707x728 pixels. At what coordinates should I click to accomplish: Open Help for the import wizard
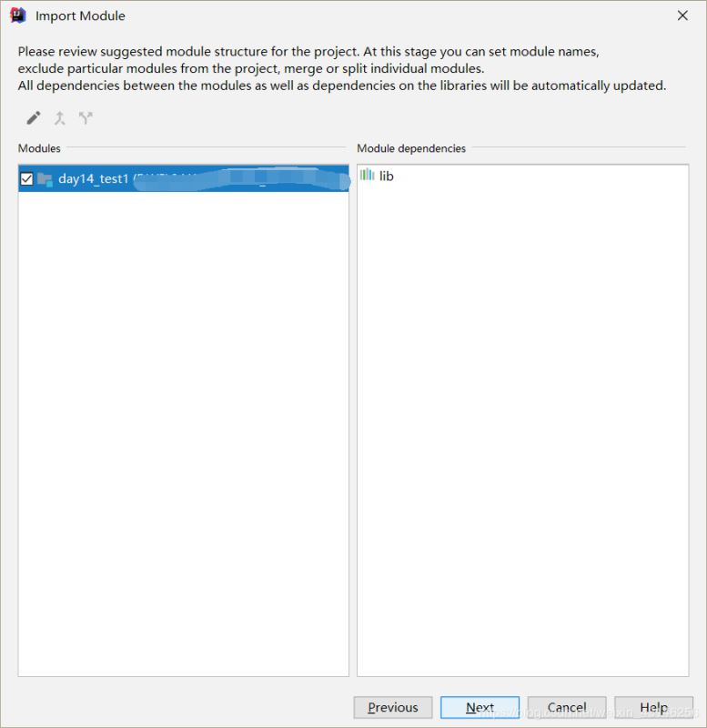[653, 707]
